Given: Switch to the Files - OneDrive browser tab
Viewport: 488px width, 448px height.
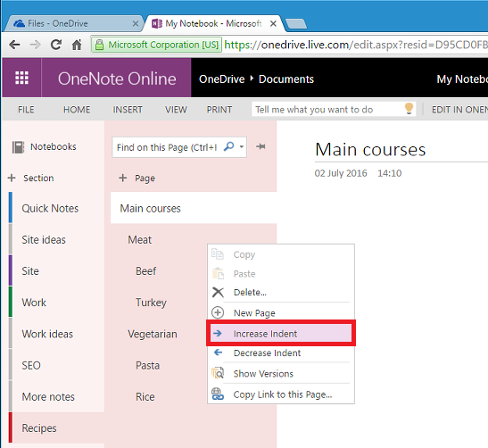Looking at the screenshot, I should click(73, 23).
